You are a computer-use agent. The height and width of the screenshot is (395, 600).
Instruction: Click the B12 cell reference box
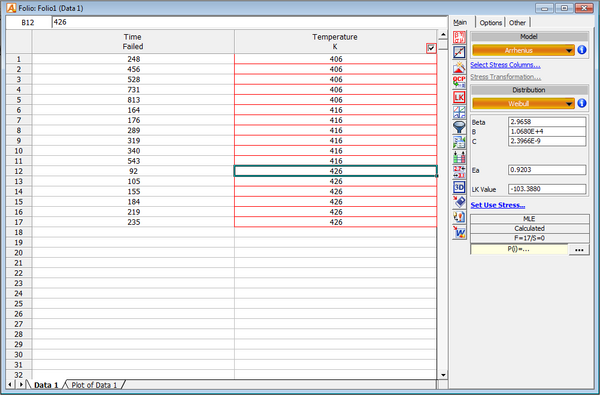(x=28, y=22)
